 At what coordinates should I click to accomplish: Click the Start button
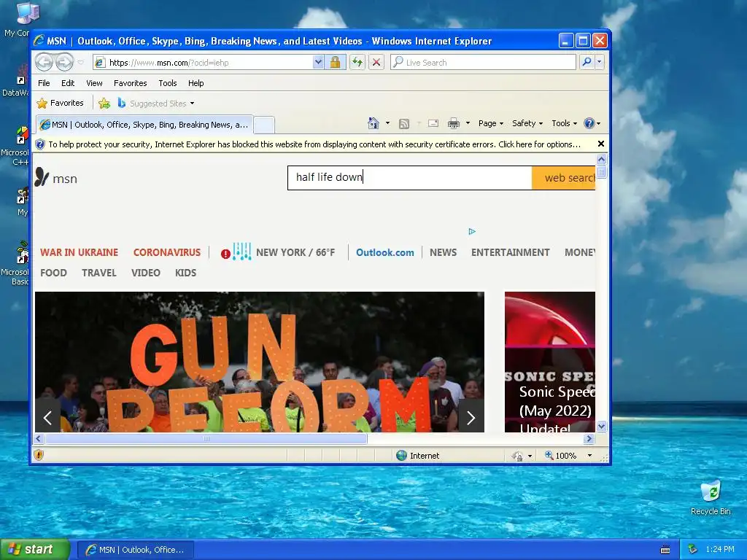coord(35,550)
